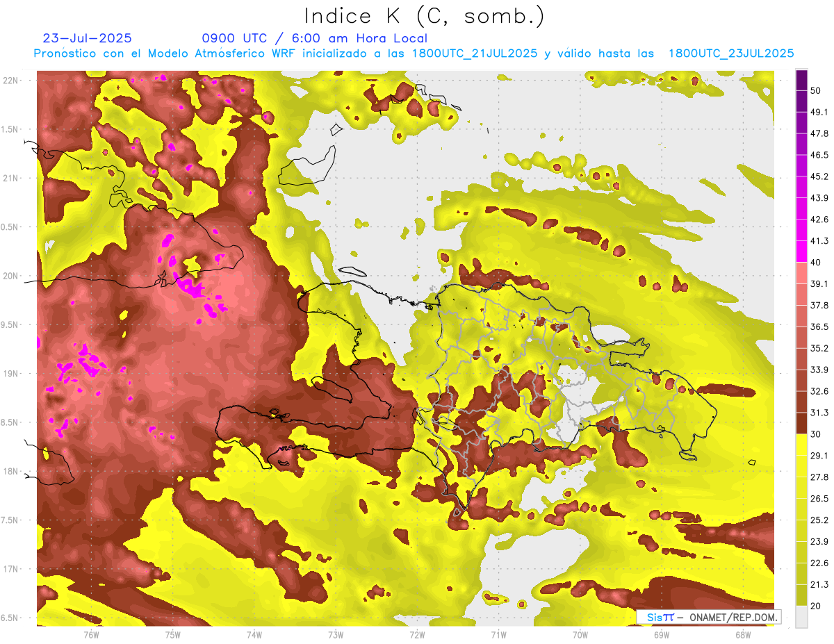
Task: Click the colorbar value label 31.3
Action: (x=819, y=413)
